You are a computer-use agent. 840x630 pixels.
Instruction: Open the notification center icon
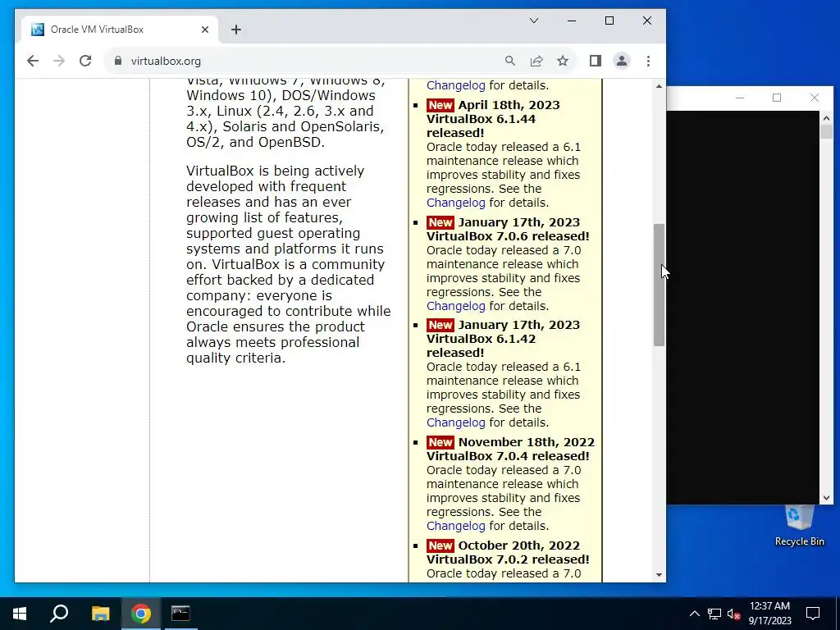click(x=813, y=614)
